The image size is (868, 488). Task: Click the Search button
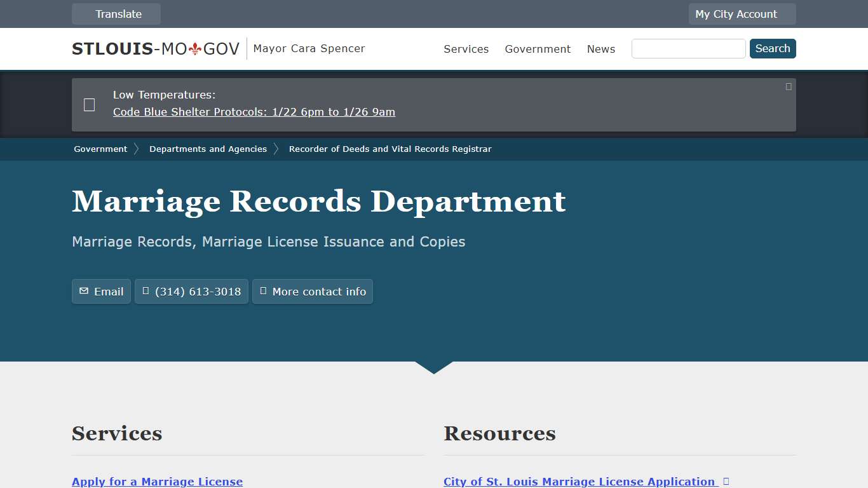tap(773, 48)
